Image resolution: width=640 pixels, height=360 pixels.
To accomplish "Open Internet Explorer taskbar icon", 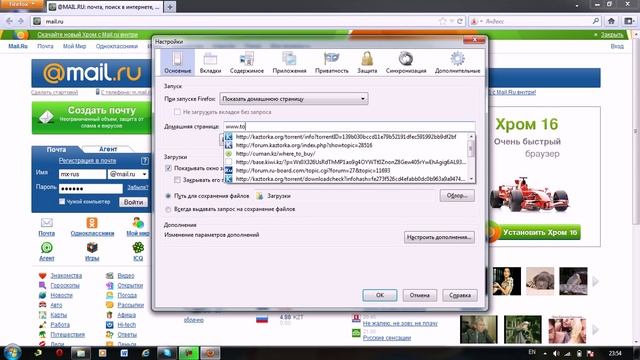I will 146,353.
